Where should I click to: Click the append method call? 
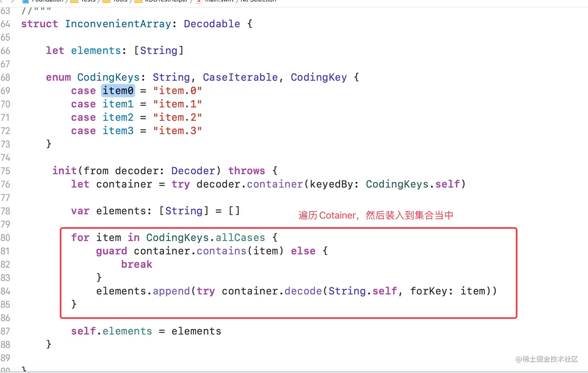click(171, 291)
